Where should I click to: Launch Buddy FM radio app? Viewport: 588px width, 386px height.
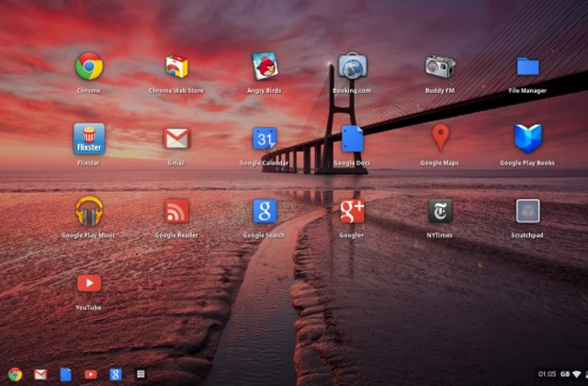tap(440, 66)
